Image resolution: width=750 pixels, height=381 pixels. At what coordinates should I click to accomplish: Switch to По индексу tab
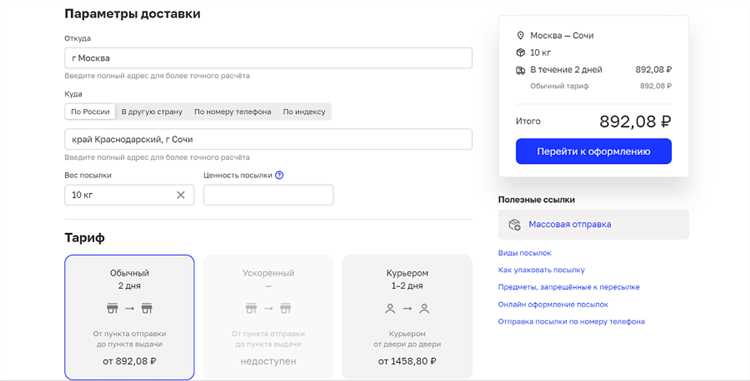[304, 112]
